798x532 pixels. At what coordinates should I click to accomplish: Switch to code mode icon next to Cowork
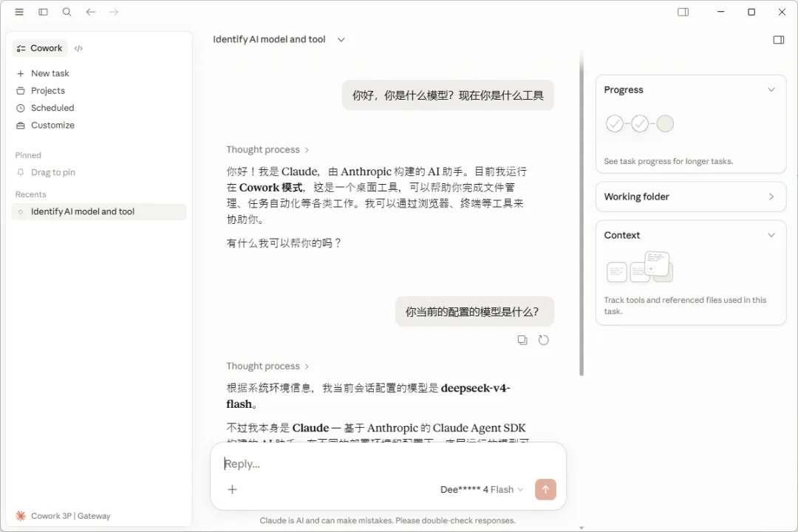(78, 48)
